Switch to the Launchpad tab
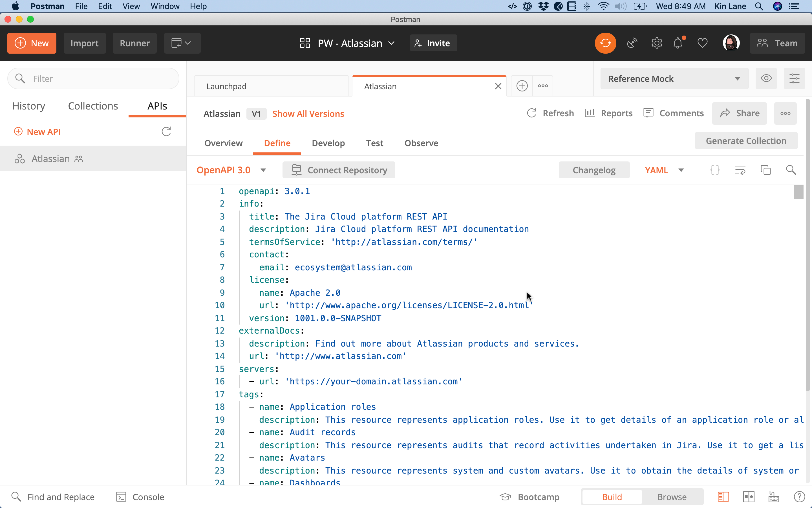The image size is (812, 508). (x=272, y=86)
